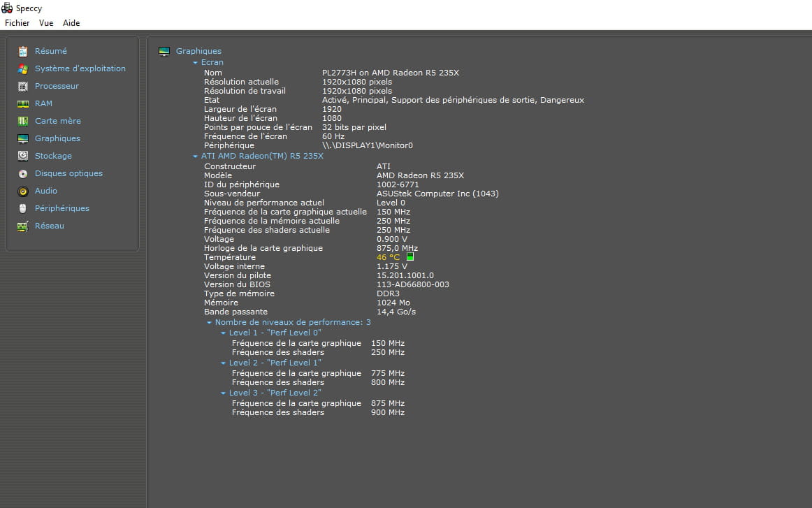Select the Level 0 performance level value

(x=391, y=203)
